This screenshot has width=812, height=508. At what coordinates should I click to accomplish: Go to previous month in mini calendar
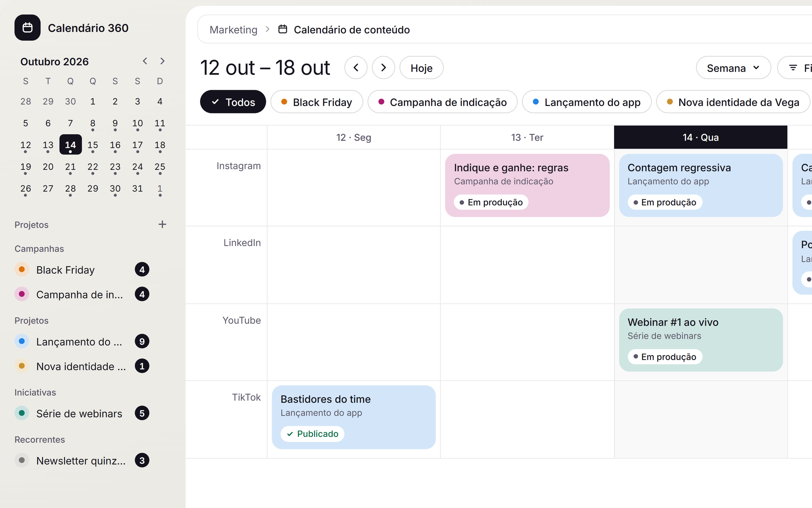[x=145, y=61]
